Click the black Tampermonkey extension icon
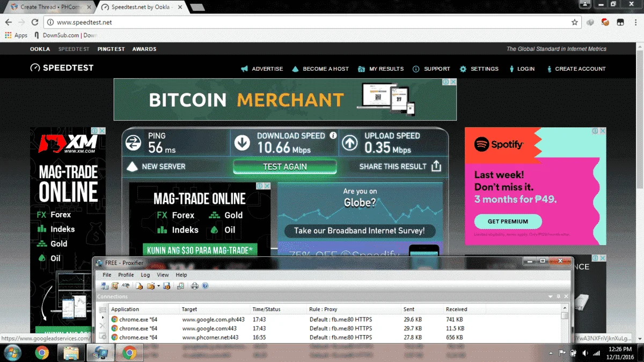This screenshot has height=362, width=644. [x=620, y=23]
